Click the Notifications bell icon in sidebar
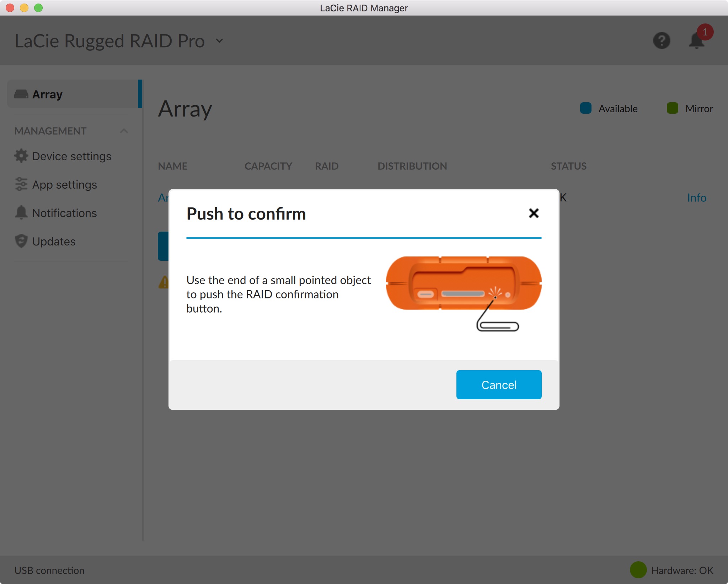 point(21,213)
